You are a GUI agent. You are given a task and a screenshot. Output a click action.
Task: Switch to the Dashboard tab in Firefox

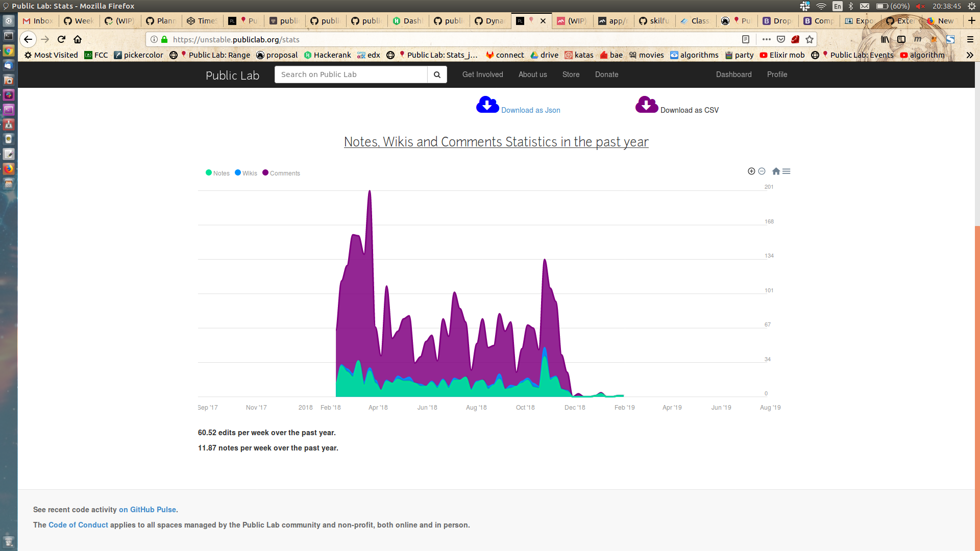point(408,21)
